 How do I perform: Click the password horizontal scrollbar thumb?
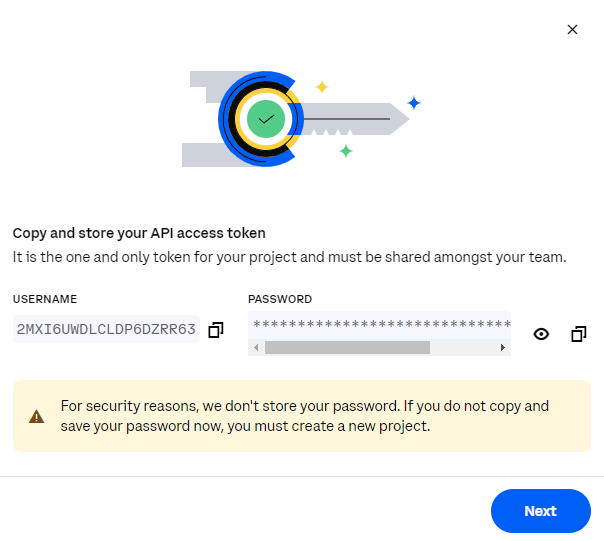point(347,347)
